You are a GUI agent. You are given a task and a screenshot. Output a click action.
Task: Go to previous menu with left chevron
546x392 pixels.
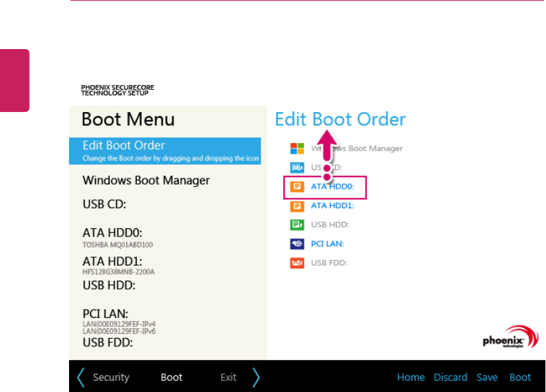click(81, 377)
